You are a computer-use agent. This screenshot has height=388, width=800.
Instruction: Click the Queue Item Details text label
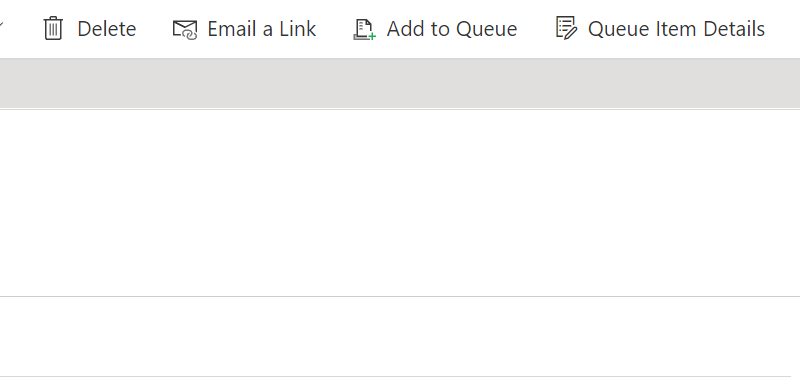point(677,29)
